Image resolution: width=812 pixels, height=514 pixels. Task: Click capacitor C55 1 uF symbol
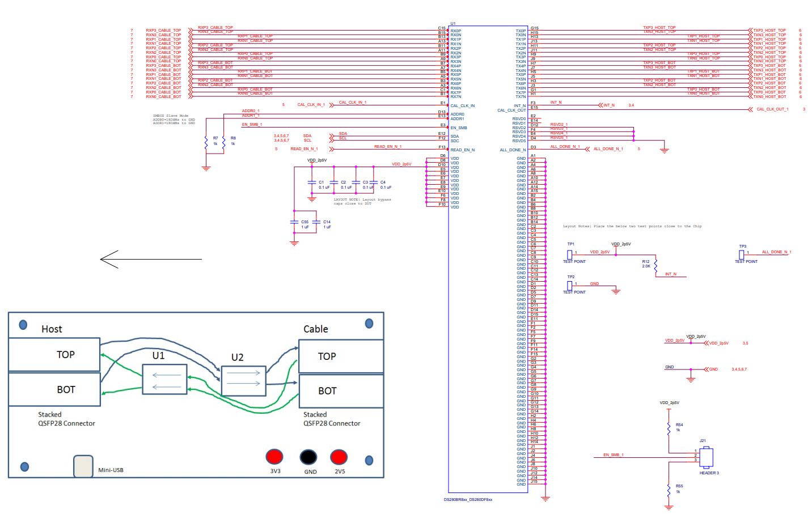294,223
